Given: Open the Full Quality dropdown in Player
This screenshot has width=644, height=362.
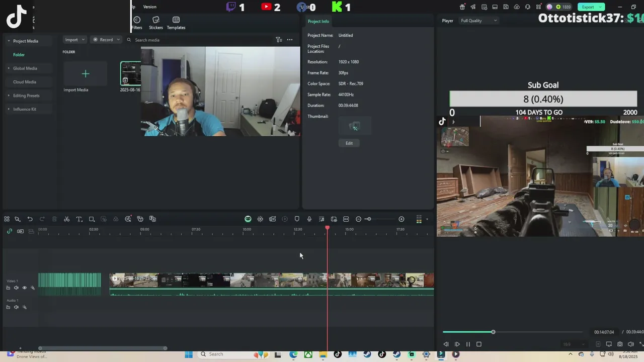Looking at the screenshot, I should [478, 21].
